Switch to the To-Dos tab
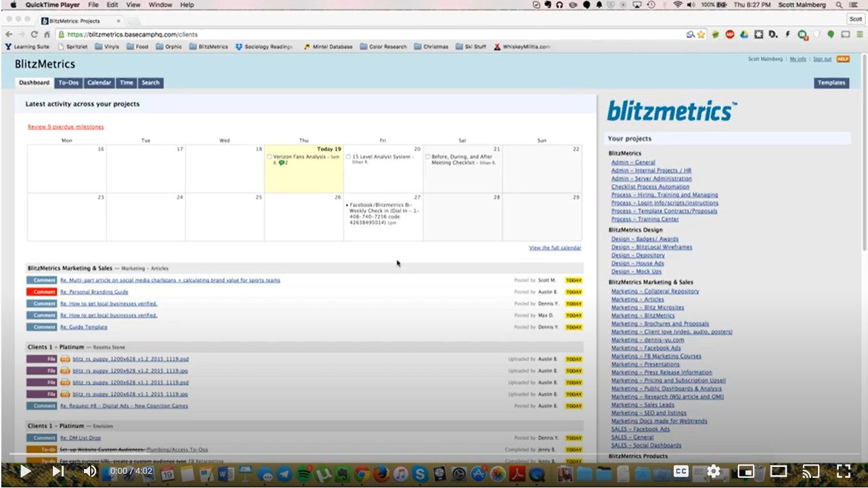The width and height of the screenshot is (868, 488). pos(68,83)
